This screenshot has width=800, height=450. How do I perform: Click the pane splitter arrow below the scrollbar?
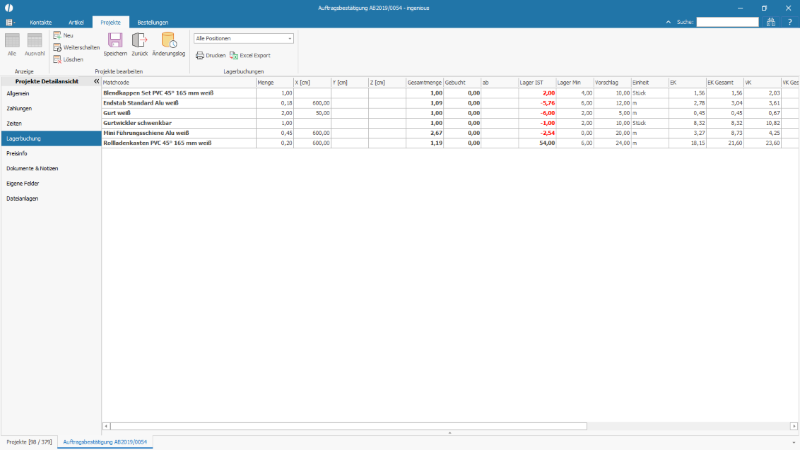tap(450, 433)
